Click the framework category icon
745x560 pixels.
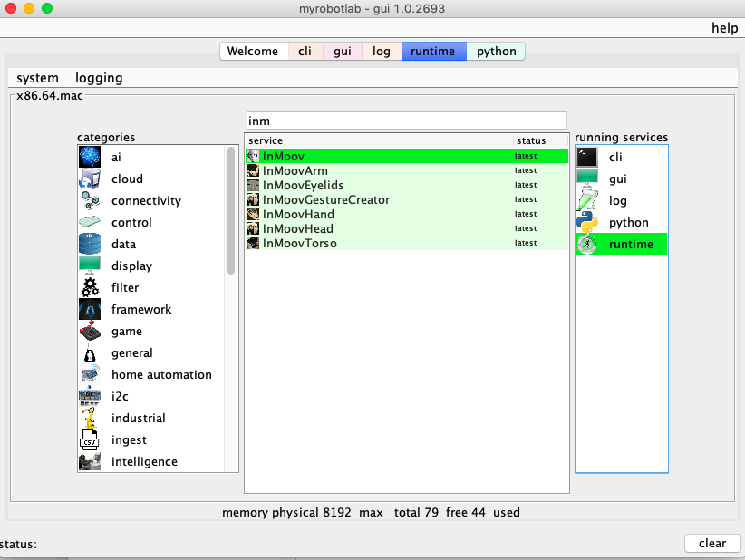[x=90, y=309]
